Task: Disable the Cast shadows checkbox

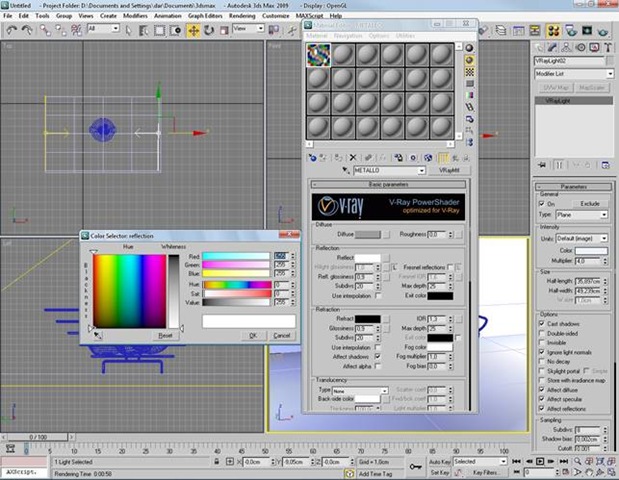Action: pyautogui.click(x=543, y=325)
